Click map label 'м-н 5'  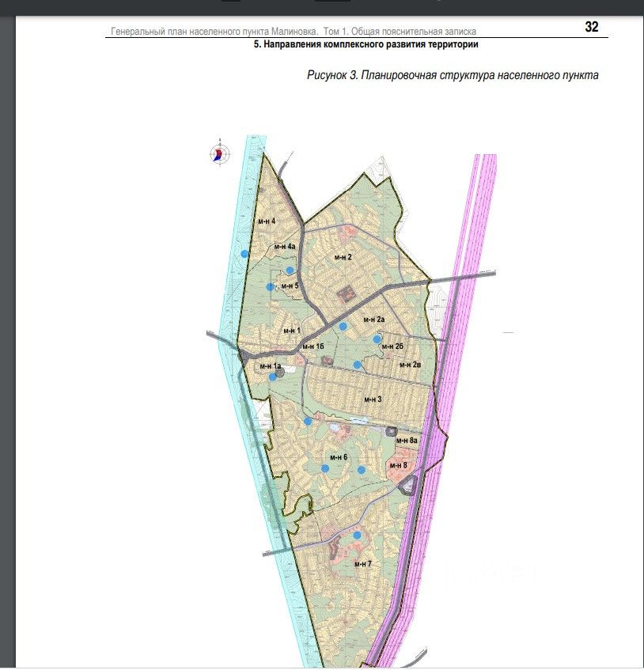(290, 286)
